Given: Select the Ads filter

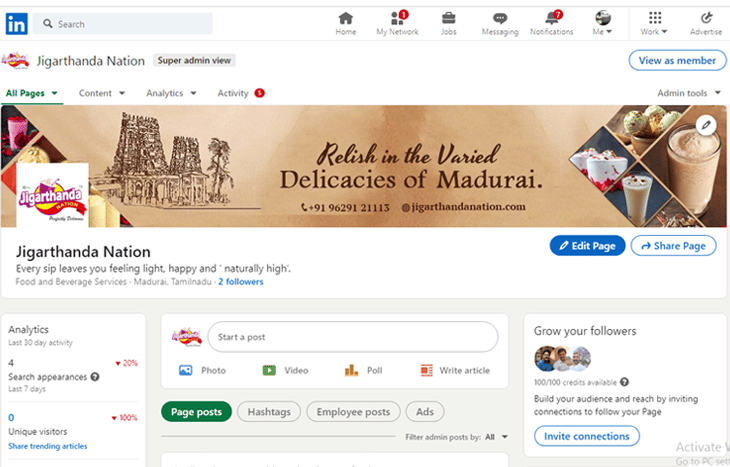Looking at the screenshot, I should pos(425,412).
